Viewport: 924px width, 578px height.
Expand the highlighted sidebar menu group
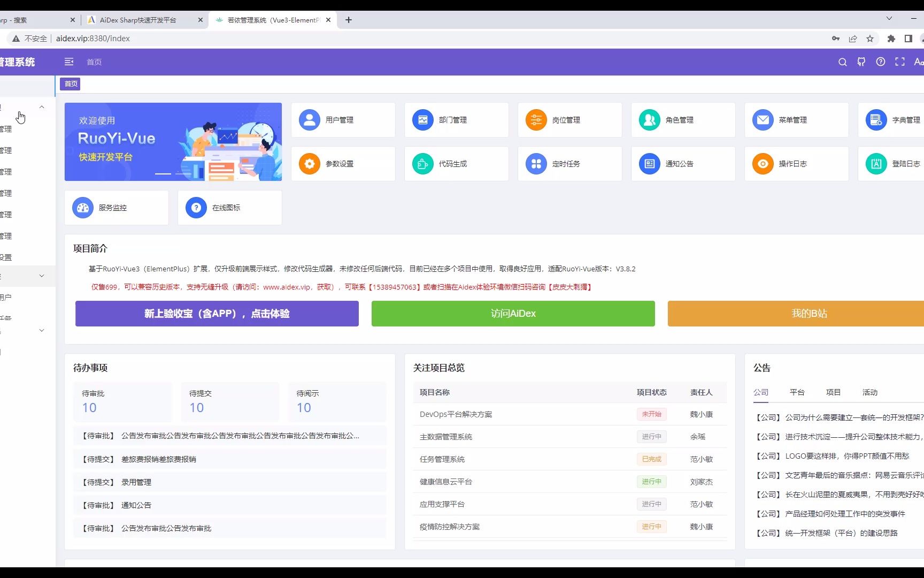click(x=42, y=276)
